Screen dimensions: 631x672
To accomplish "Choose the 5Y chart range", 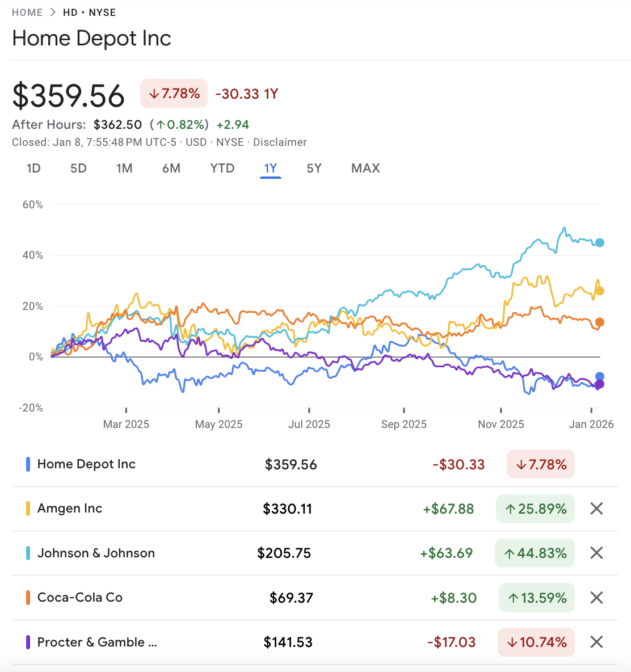I will [314, 169].
